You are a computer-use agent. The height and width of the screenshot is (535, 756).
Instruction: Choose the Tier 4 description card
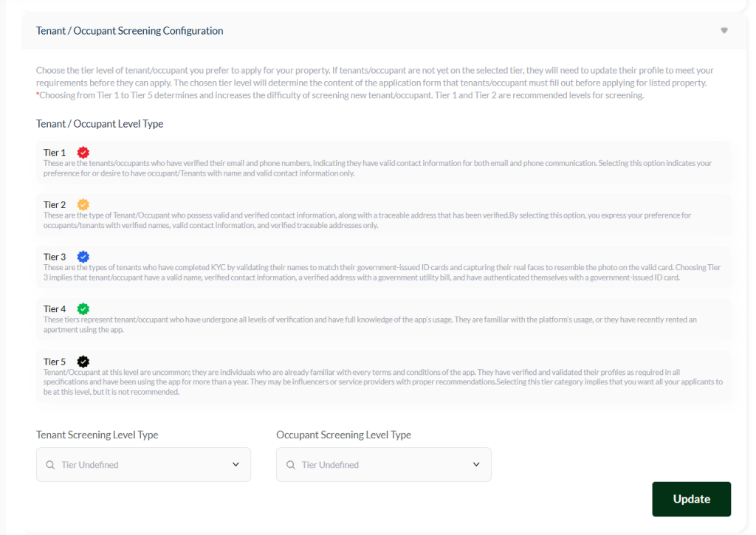coord(383,320)
